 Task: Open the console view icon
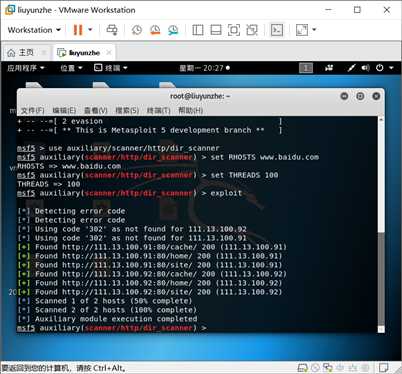[x=277, y=30]
